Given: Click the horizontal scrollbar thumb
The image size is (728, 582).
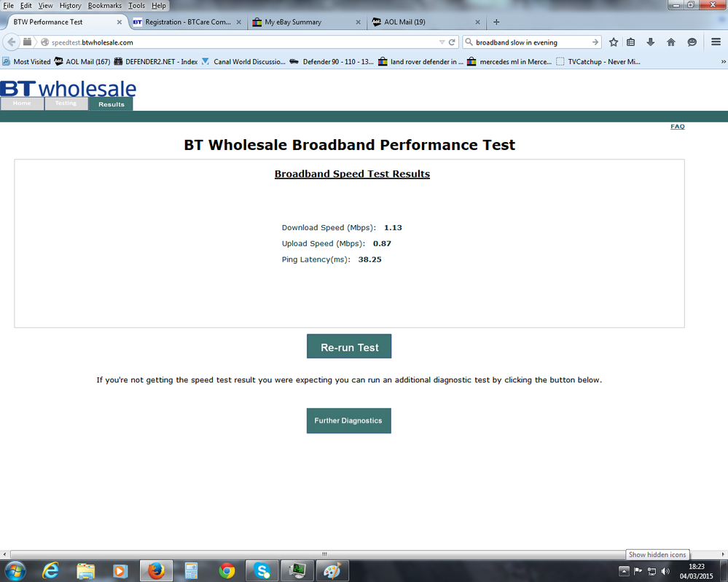Looking at the screenshot, I should (324, 554).
